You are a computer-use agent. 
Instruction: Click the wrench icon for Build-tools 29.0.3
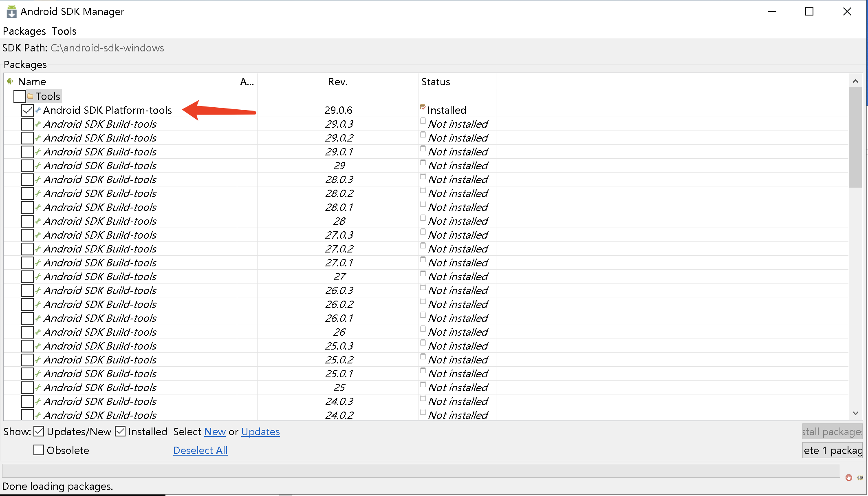tap(38, 124)
